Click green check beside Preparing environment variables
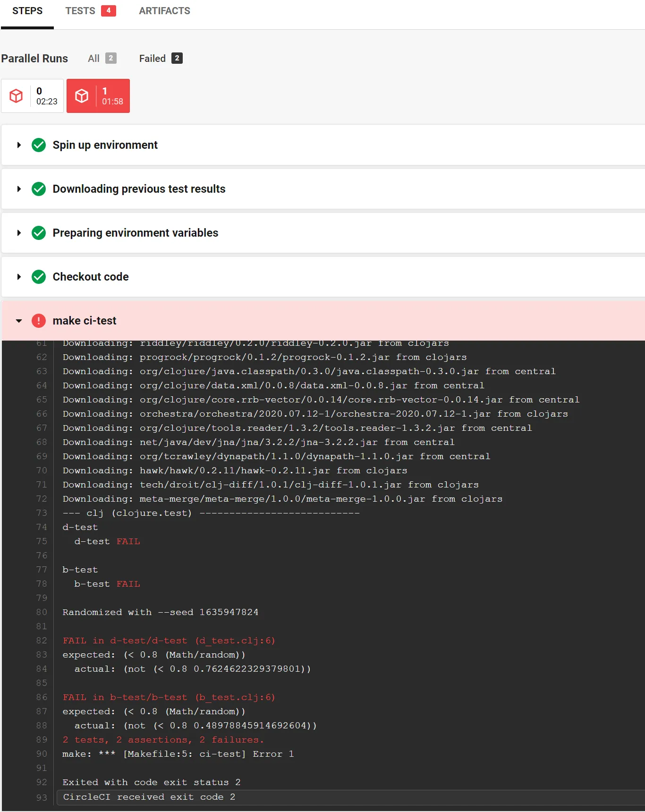 [x=39, y=233]
